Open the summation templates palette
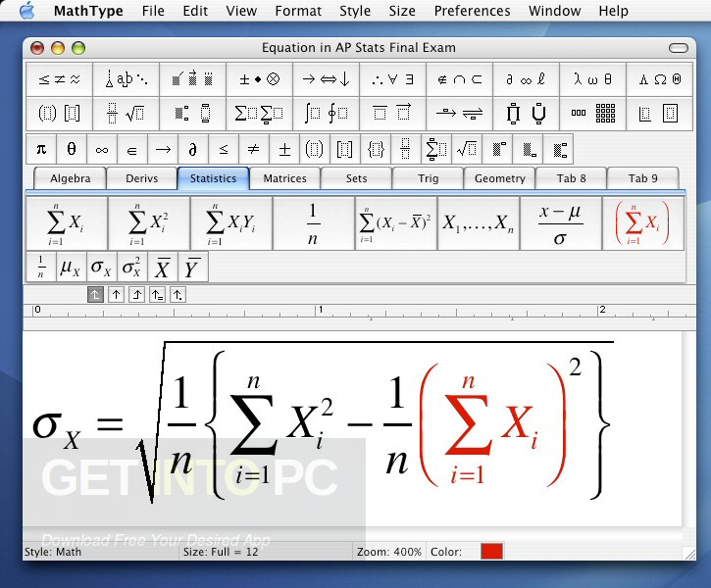The height and width of the screenshot is (588, 711). click(x=259, y=114)
